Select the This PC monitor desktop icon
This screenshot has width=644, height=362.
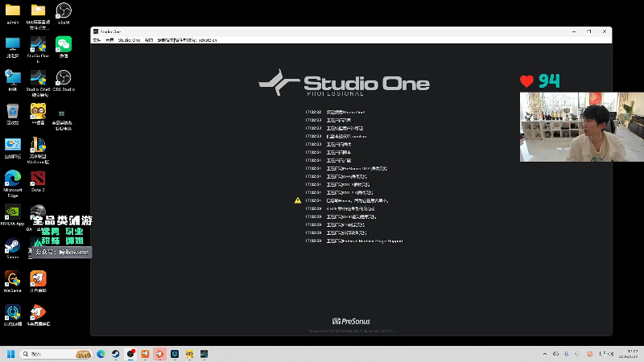coord(12,47)
